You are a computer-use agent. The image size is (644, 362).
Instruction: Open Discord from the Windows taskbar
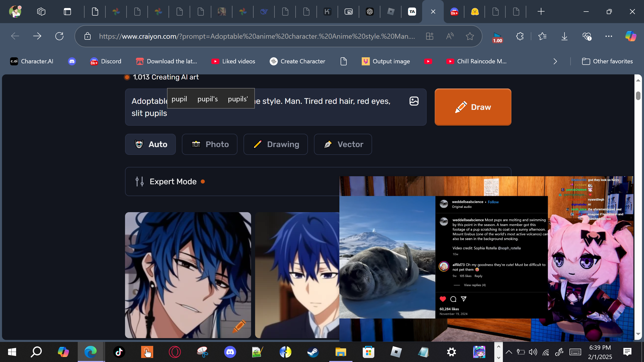pyautogui.click(x=230, y=352)
